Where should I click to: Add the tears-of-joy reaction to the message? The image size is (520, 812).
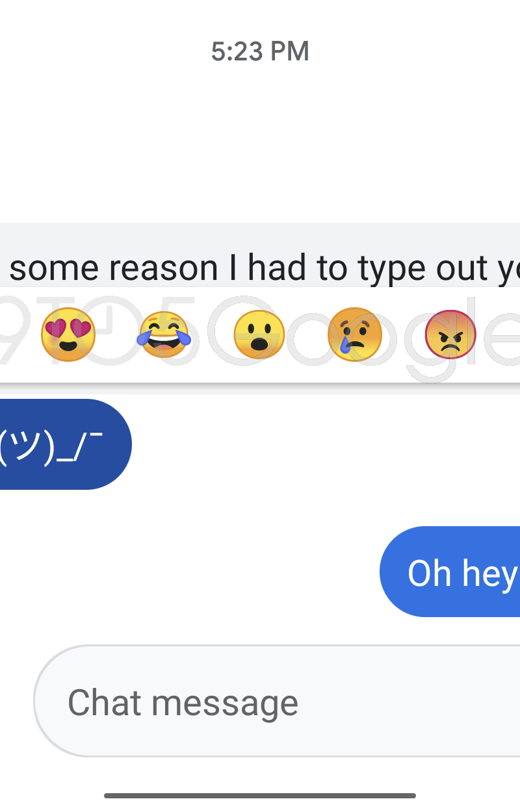click(x=164, y=335)
